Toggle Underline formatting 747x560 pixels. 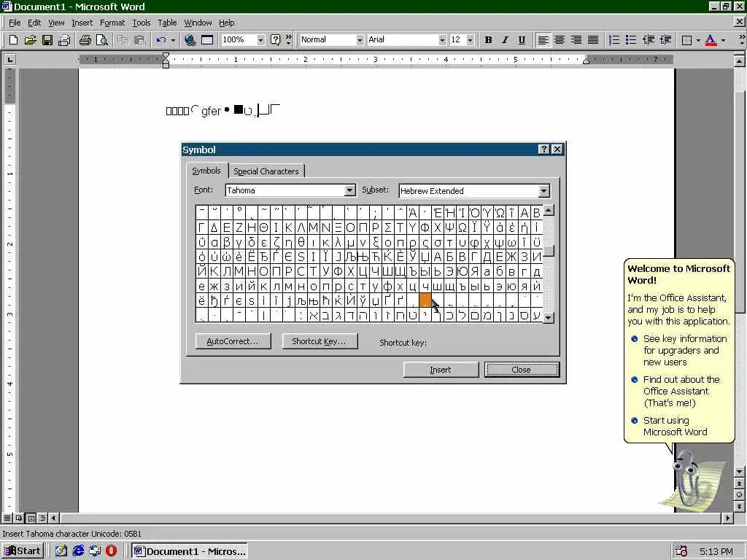[522, 40]
